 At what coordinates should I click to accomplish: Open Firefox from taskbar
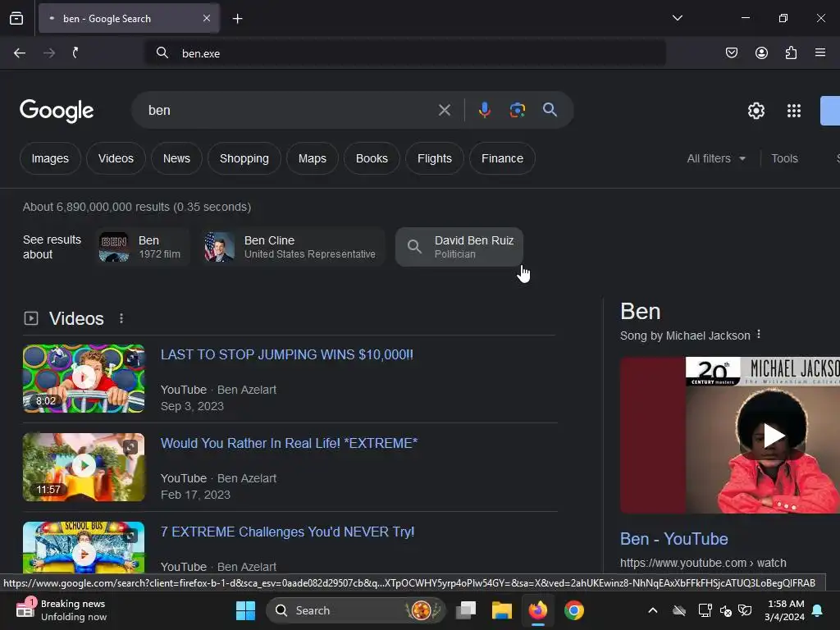[x=538, y=610]
